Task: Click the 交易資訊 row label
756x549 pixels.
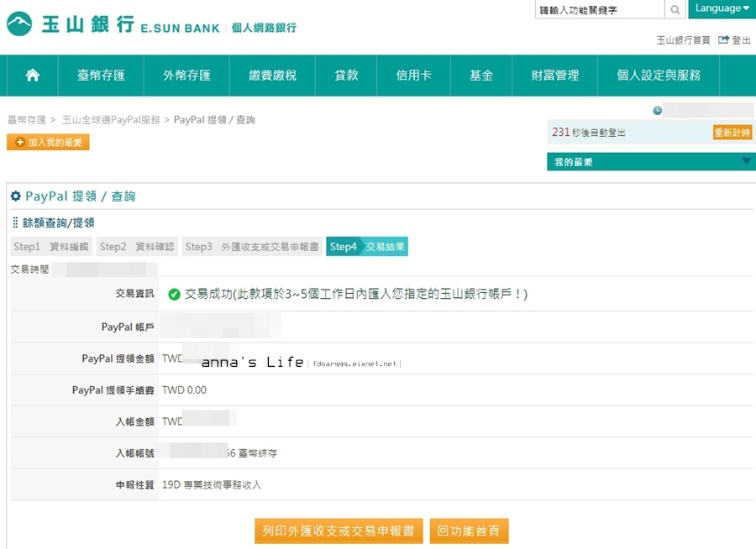Action: (x=134, y=294)
